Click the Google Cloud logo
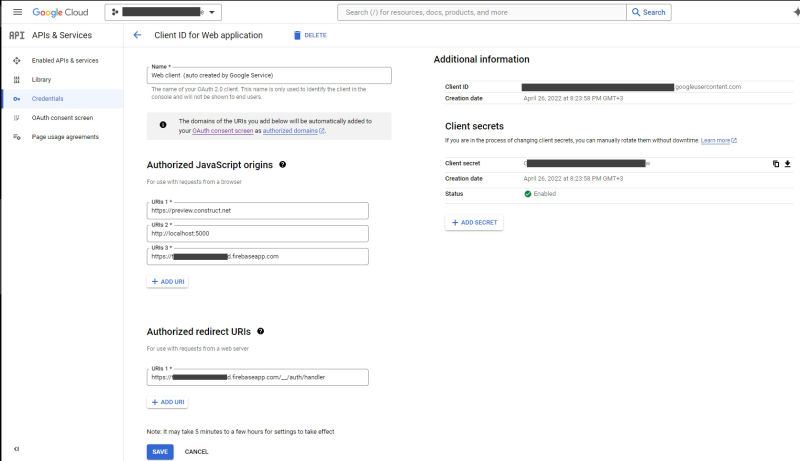Image resolution: width=800 pixels, height=461 pixels. point(60,12)
